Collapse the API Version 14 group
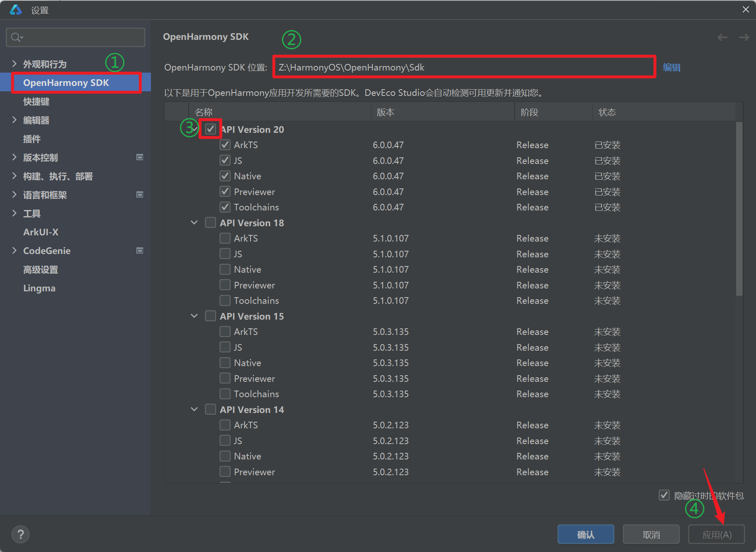The height and width of the screenshot is (552, 756). point(194,409)
